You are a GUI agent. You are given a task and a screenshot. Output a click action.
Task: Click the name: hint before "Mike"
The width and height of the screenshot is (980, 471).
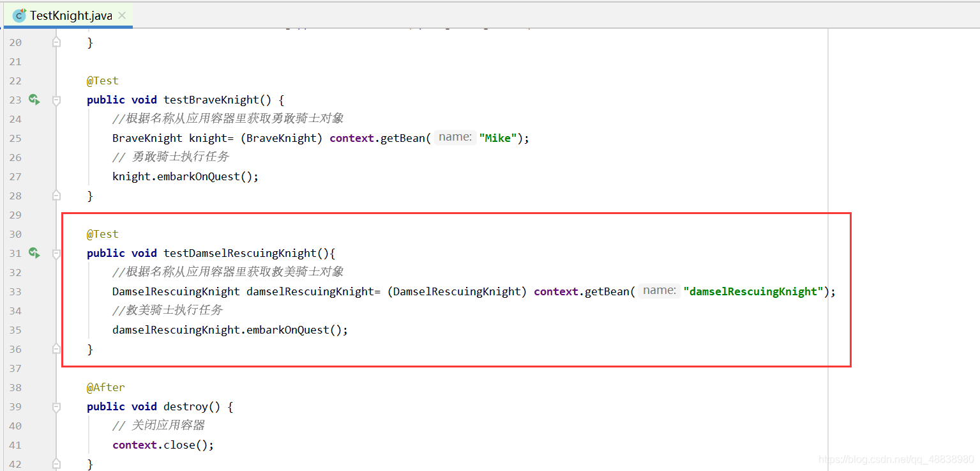click(455, 137)
